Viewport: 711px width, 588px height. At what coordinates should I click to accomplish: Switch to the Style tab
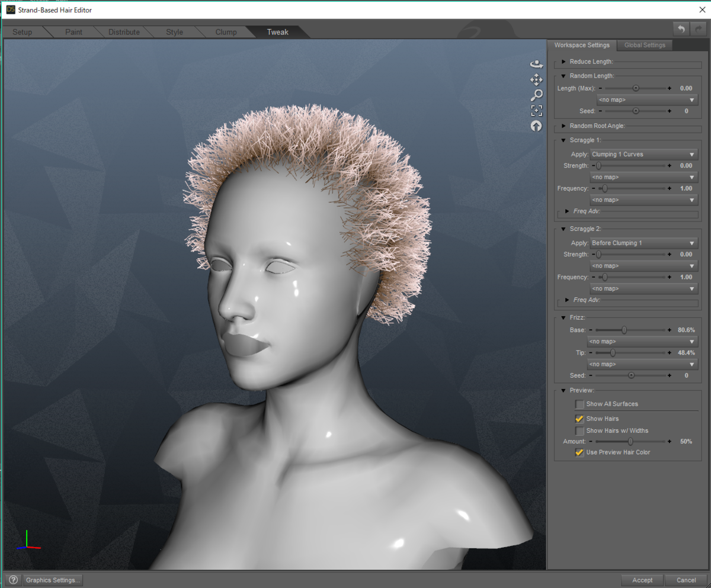(174, 32)
